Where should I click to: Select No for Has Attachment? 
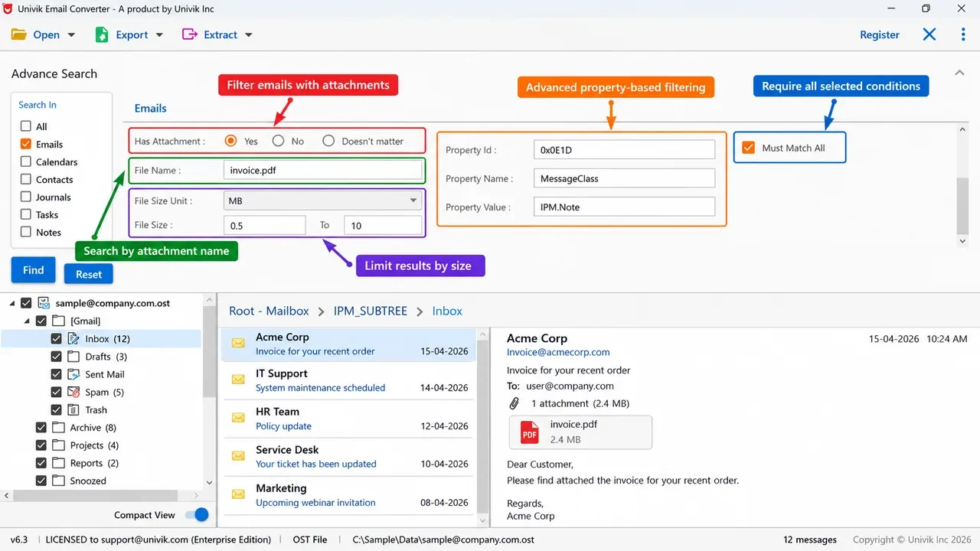tap(278, 141)
